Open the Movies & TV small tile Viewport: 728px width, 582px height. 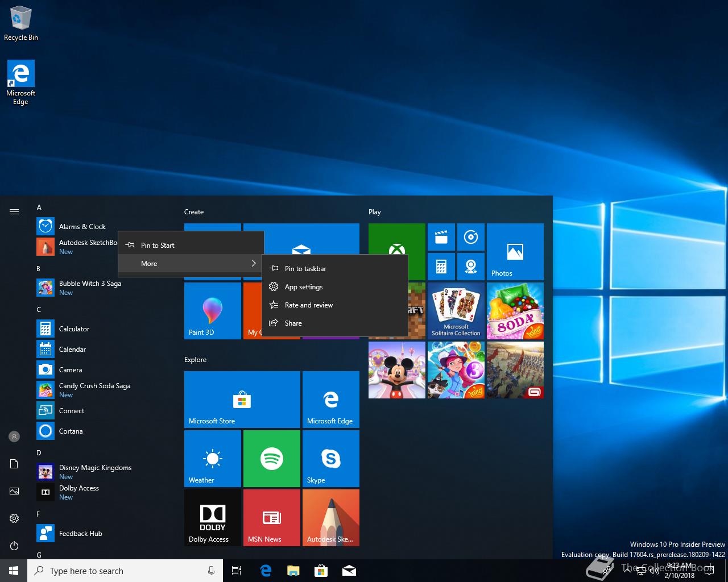pos(441,237)
